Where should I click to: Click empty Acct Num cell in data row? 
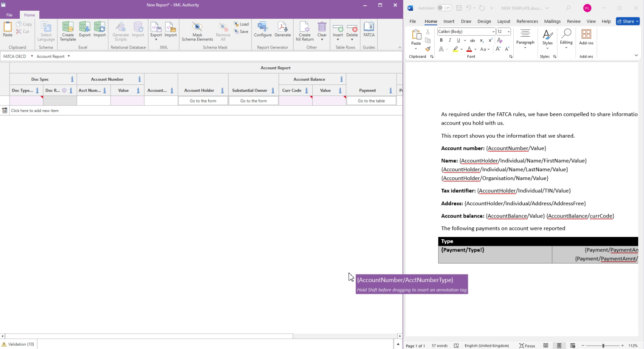point(94,101)
